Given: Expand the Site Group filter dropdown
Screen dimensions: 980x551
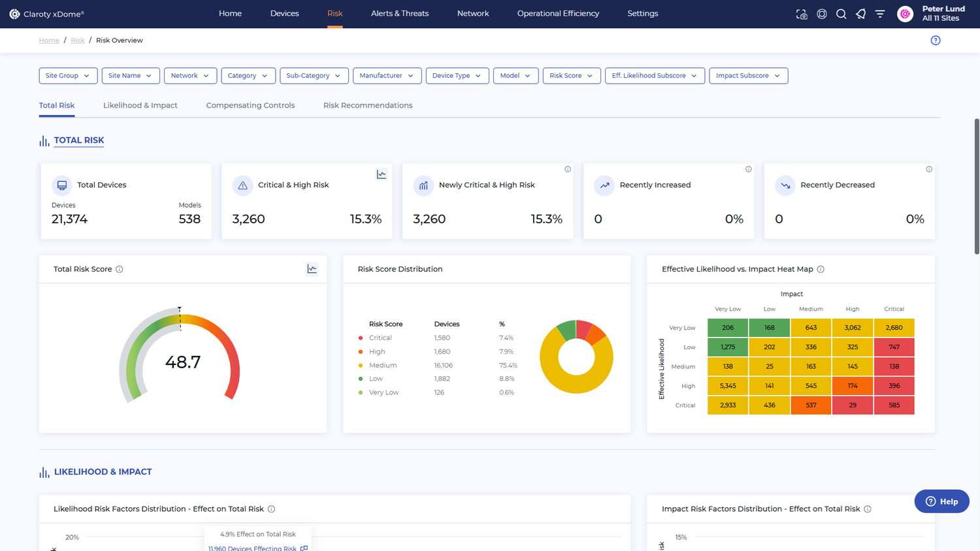Looking at the screenshot, I should coord(68,76).
